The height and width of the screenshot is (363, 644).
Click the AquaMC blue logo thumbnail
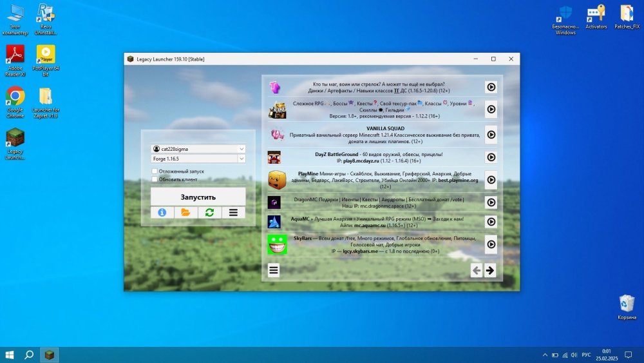tap(274, 222)
